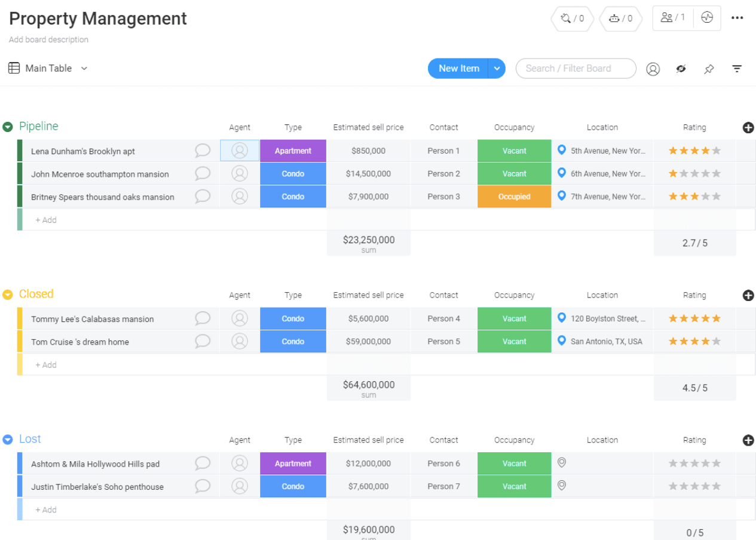The width and height of the screenshot is (756, 540).
Task: Add item to Pipeline group
Action: 46,220
